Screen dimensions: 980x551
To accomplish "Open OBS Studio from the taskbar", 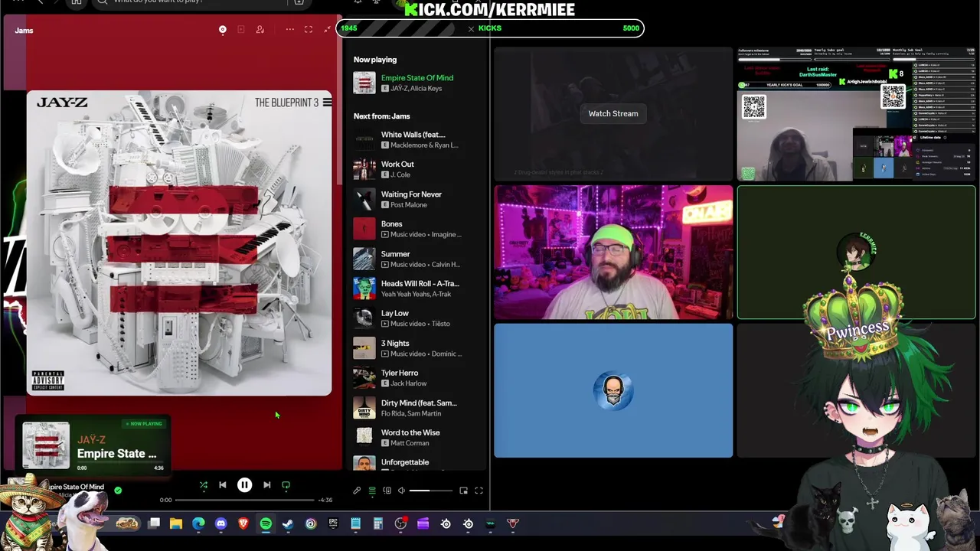I will point(400,523).
